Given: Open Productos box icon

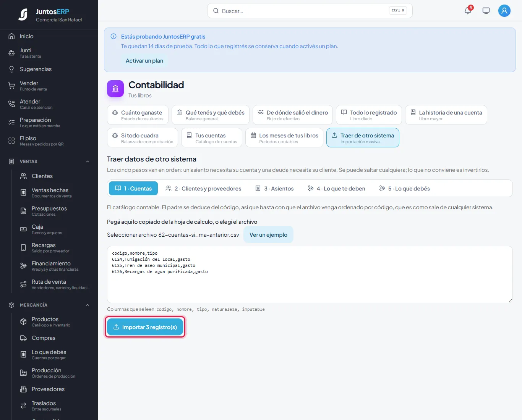Looking at the screenshot, I should (x=23, y=322).
